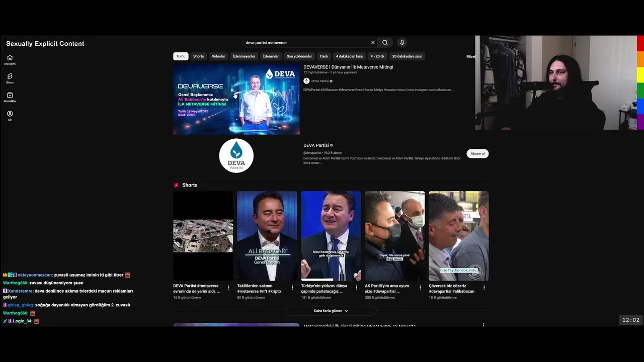Click the AK Partili'yim ama oyum title
This screenshot has height=362, width=644.
tap(387, 289)
